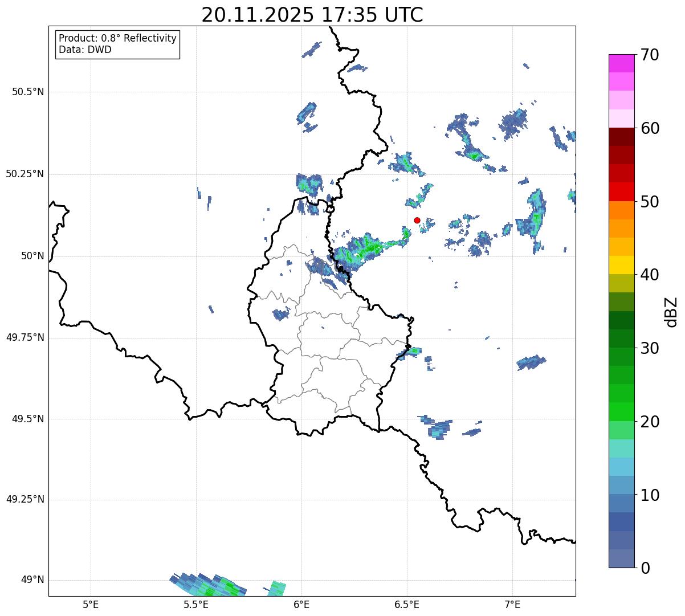The image size is (685, 616).
Task: Click the 50.25°N latitude label
Action: click(25, 174)
